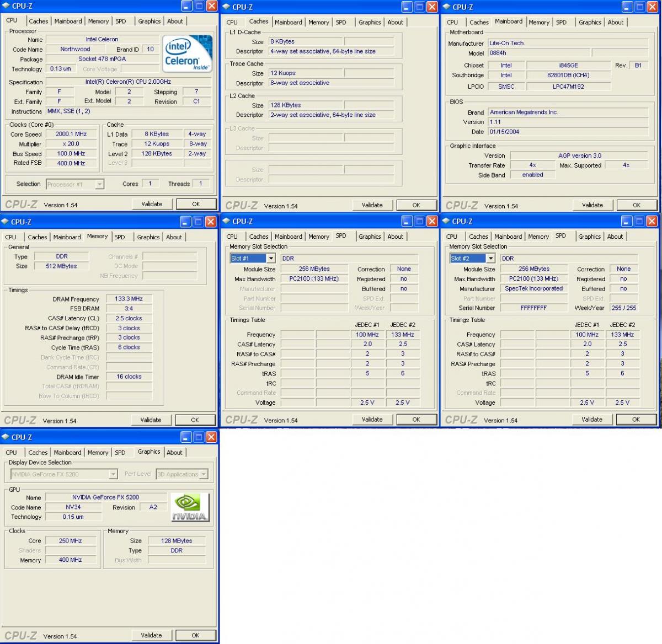
Task: Select Caches tab in the DRAM Frequency window
Action: click(x=38, y=237)
